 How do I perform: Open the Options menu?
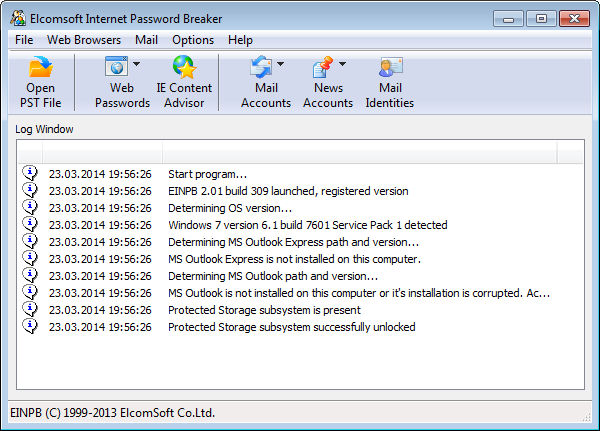point(193,40)
